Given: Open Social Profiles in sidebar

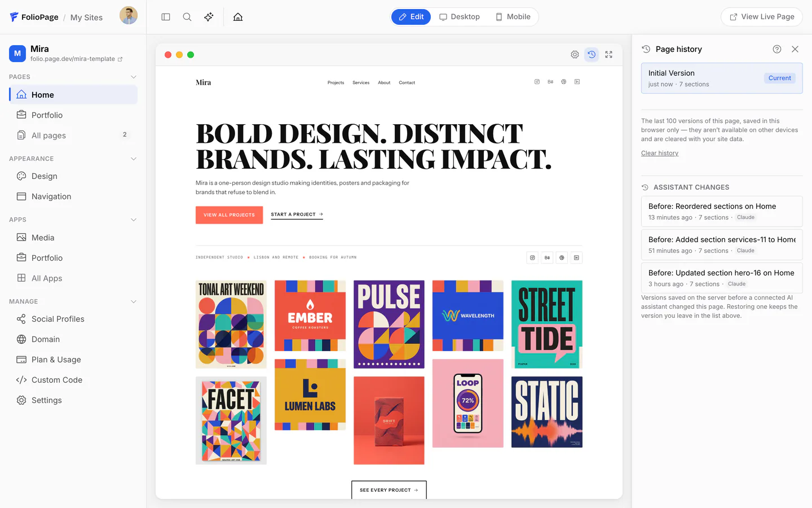Looking at the screenshot, I should pyautogui.click(x=73, y=319).
